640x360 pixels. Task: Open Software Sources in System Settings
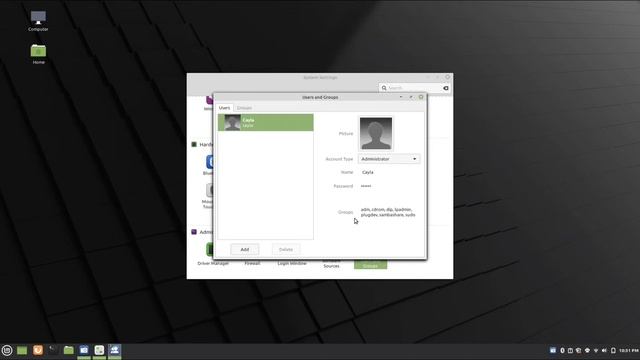[x=331, y=264]
